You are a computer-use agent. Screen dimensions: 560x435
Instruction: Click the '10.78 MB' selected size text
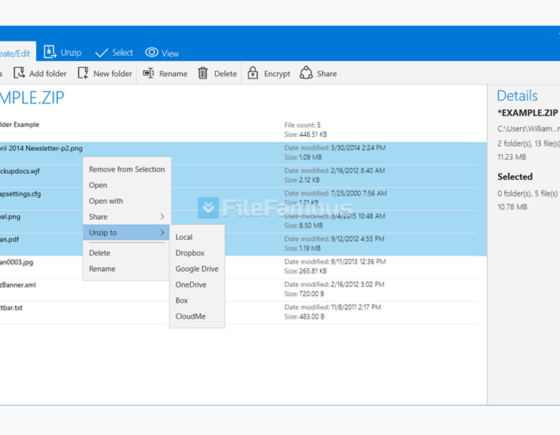[x=512, y=207]
